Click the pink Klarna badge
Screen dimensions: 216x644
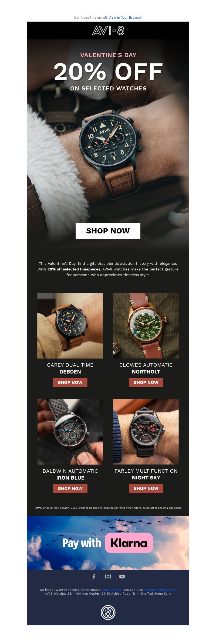129,543
